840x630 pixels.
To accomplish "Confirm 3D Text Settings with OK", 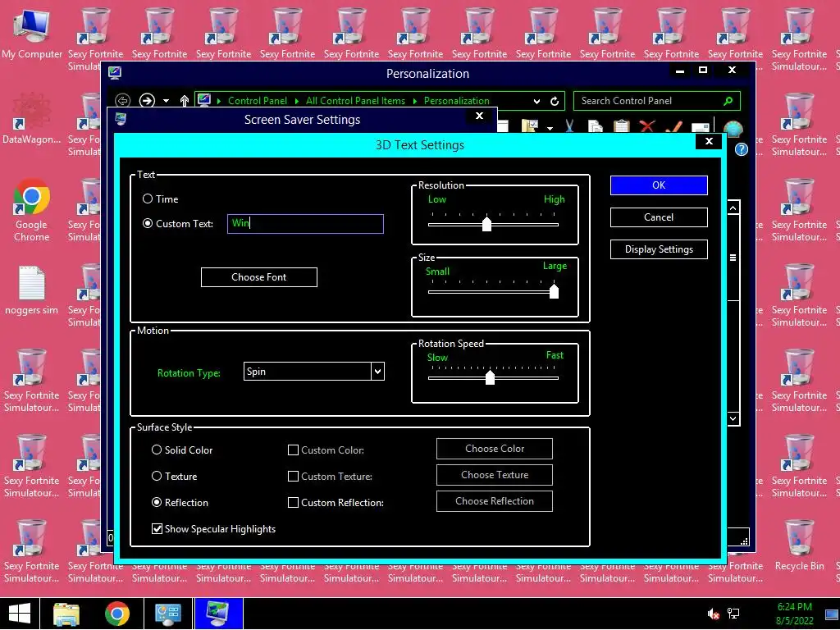I will point(659,185).
